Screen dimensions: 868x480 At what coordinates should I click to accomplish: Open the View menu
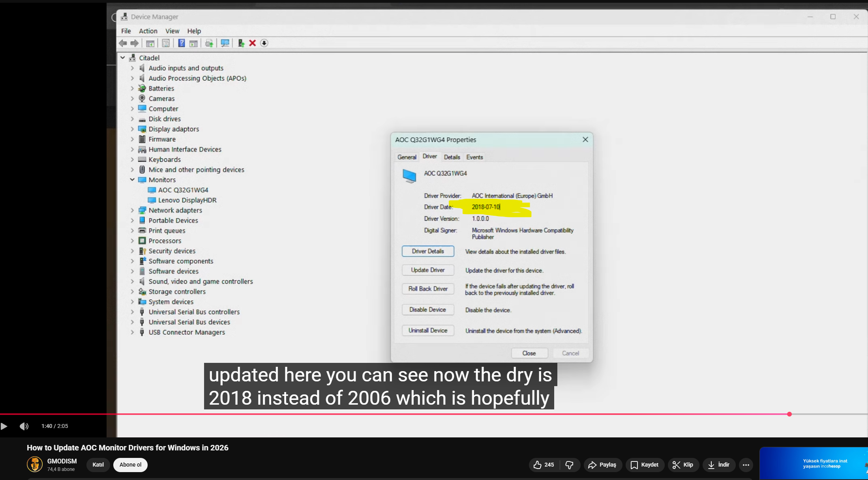172,31
